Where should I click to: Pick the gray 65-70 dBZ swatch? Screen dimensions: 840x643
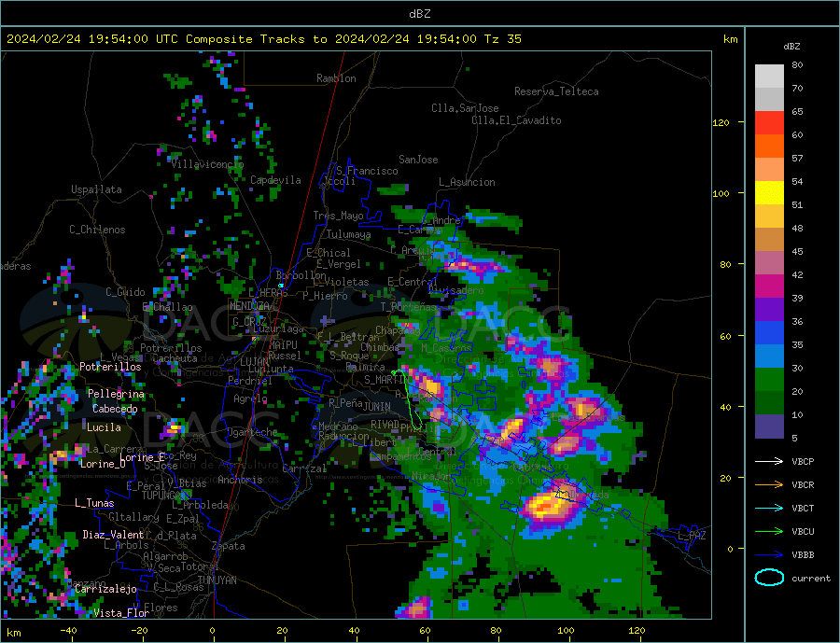click(769, 100)
